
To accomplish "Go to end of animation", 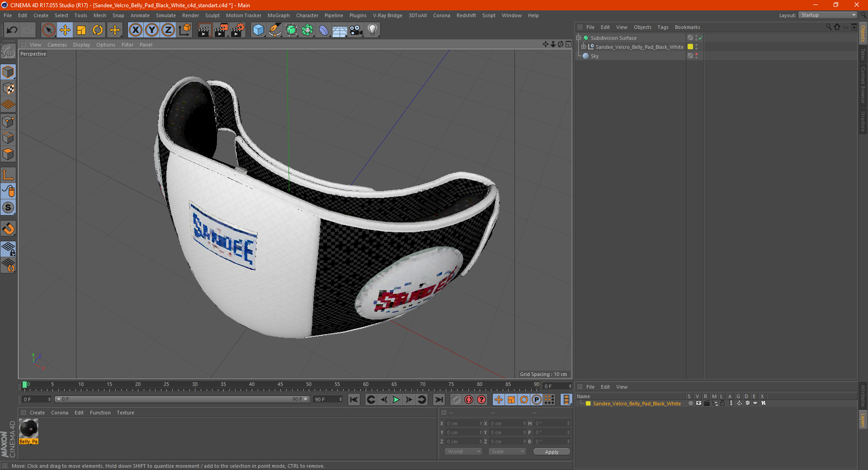I will click(x=439, y=399).
